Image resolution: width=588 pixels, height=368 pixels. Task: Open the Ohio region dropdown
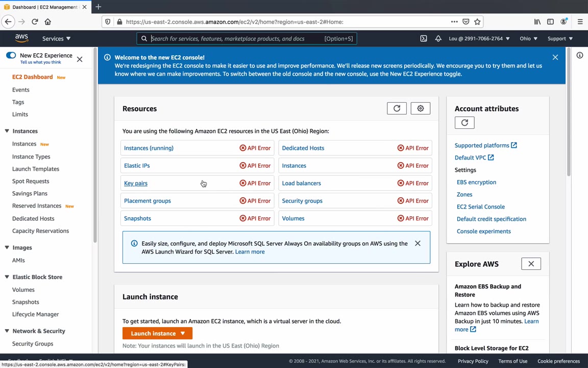tap(528, 38)
